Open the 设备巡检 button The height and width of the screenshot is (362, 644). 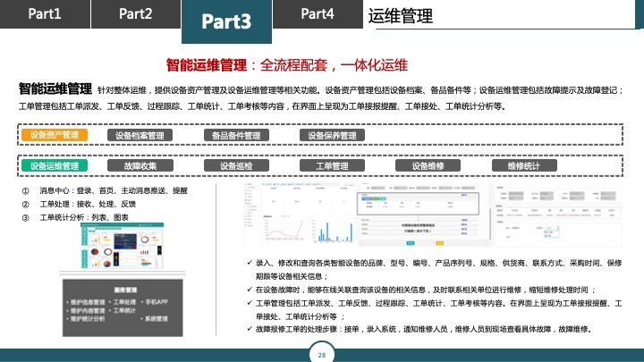(x=236, y=166)
